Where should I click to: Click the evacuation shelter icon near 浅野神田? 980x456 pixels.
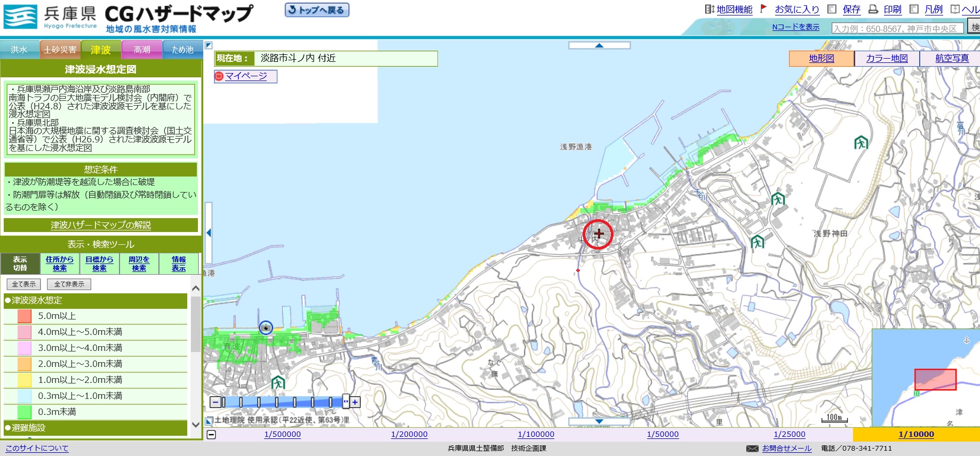coord(758,242)
